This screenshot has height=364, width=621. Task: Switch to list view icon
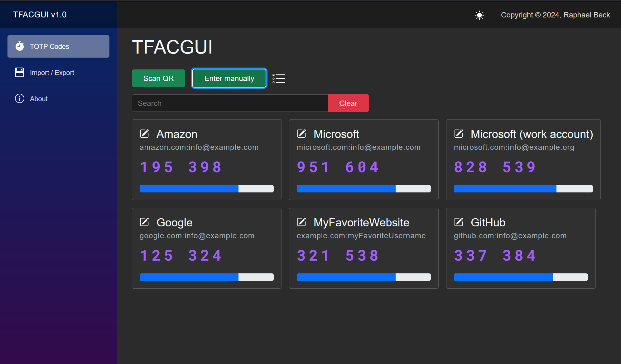279,78
